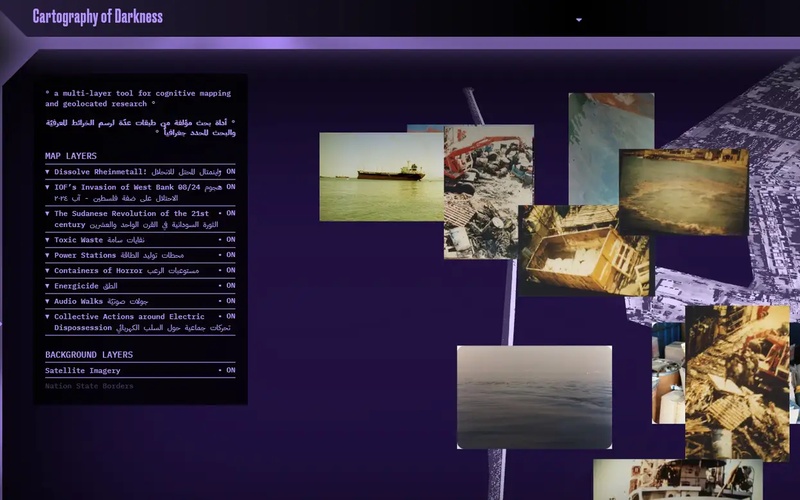Viewport: 800px width, 500px height.
Task: Open the calm grey sea photo
Action: click(x=534, y=397)
